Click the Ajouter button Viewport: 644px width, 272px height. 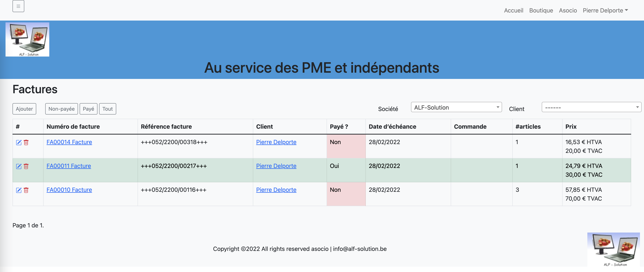click(x=24, y=109)
